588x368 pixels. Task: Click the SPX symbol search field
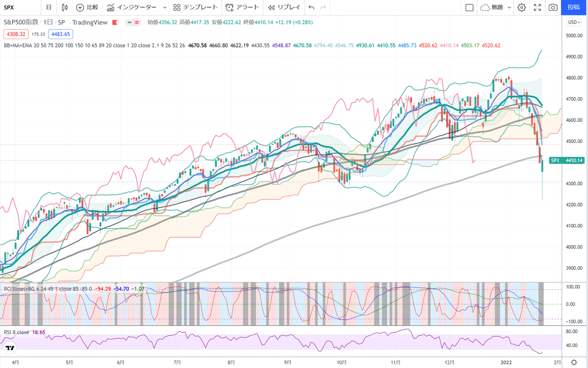pos(20,7)
